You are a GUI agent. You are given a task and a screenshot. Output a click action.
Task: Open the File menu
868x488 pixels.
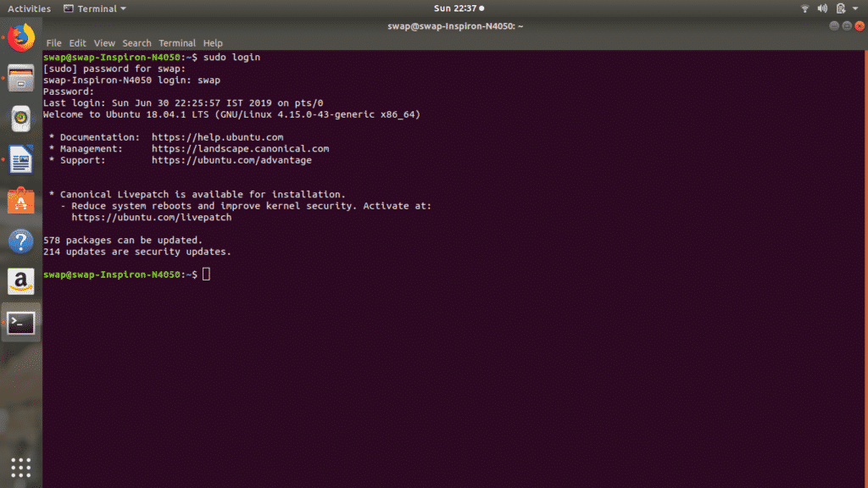[53, 43]
